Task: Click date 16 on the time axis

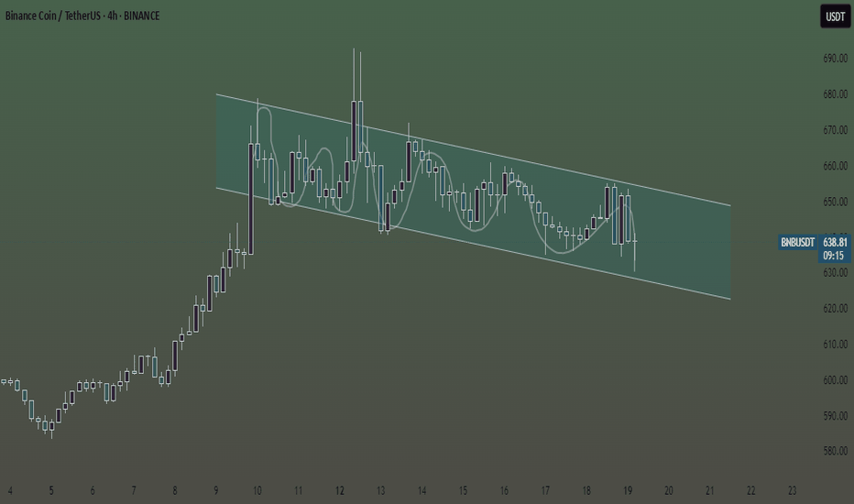Action: pyautogui.click(x=504, y=491)
